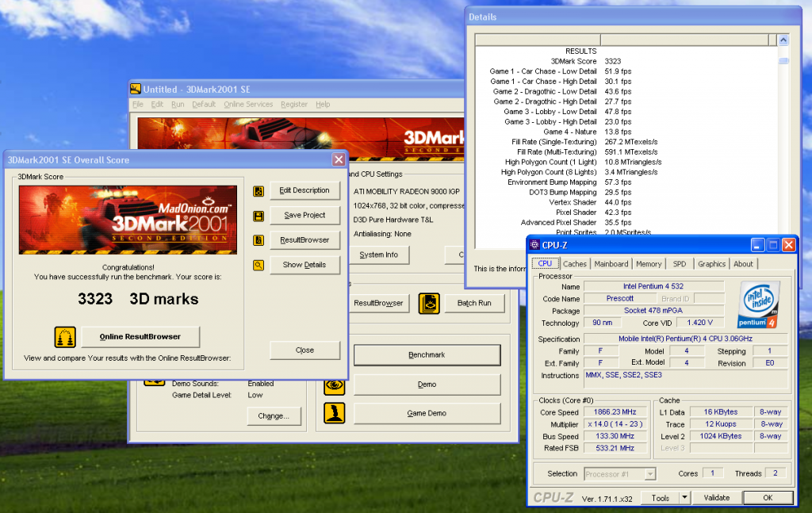The image size is (812, 513).
Task: Open the Help menu in 3DMark2001
Action: (323, 104)
